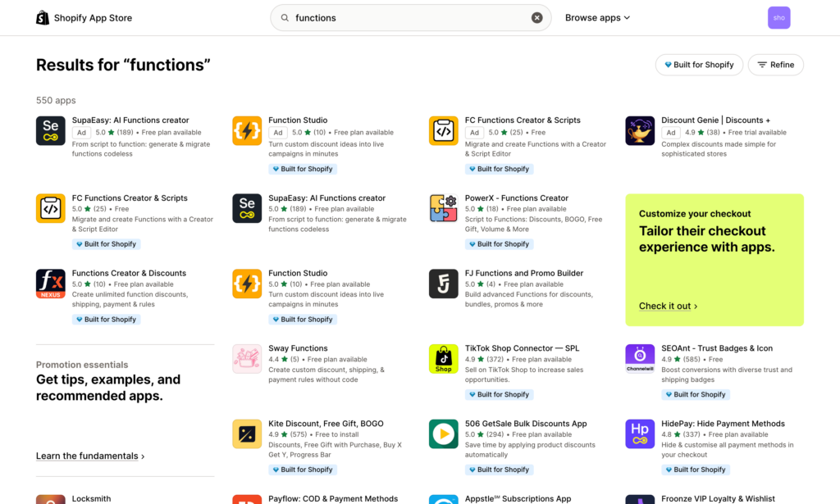Open the non-ad Function Studio icon

(x=247, y=284)
